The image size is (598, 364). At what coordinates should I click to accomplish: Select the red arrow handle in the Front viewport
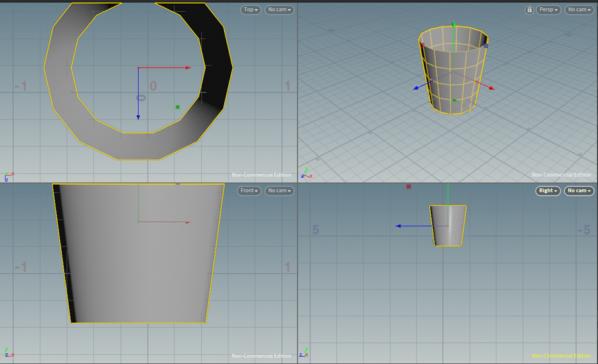[x=188, y=222]
